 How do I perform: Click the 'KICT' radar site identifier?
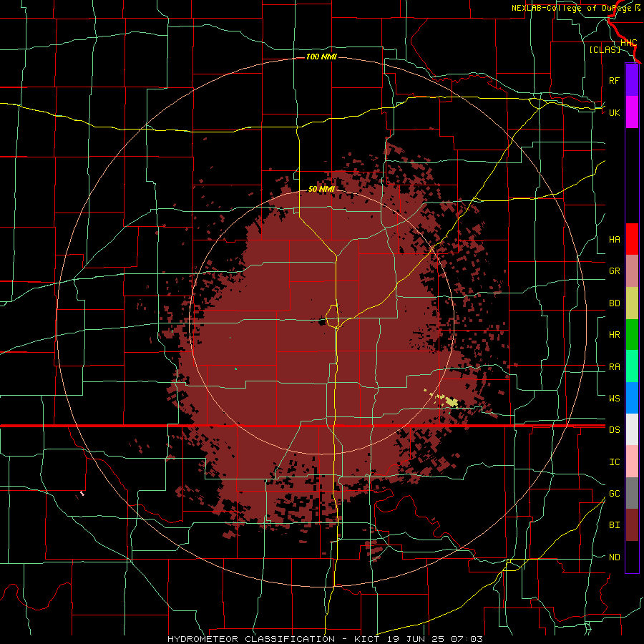(x=366, y=639)
